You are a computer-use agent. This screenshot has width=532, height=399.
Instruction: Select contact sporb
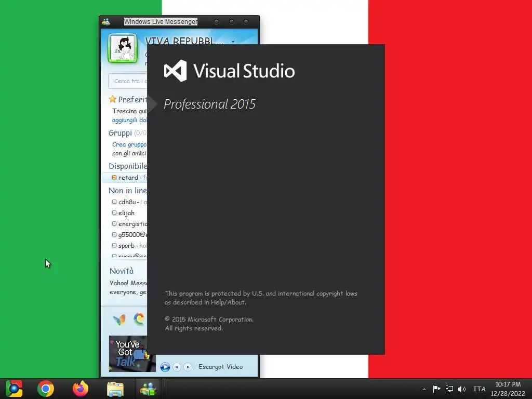tap(126, 245)
